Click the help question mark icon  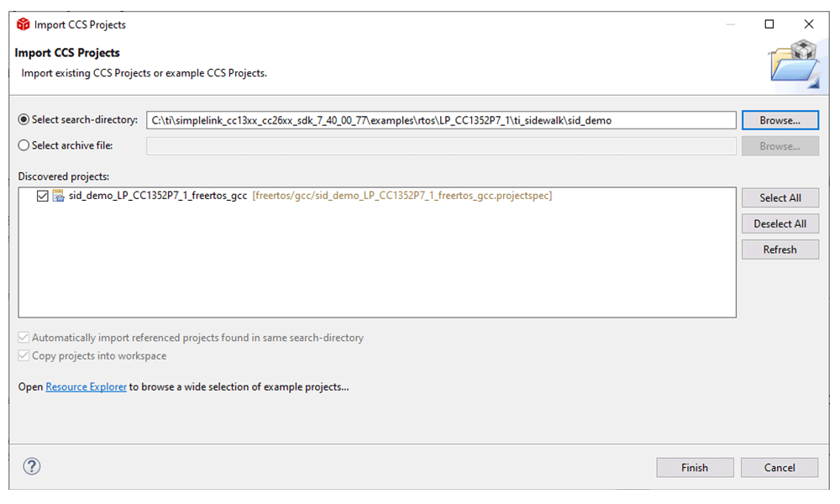pos(32,466)
